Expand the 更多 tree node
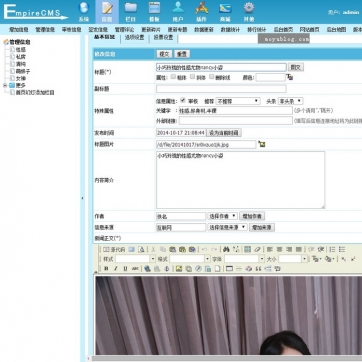This screenshot has height=362, width=362. coord(5,86)
